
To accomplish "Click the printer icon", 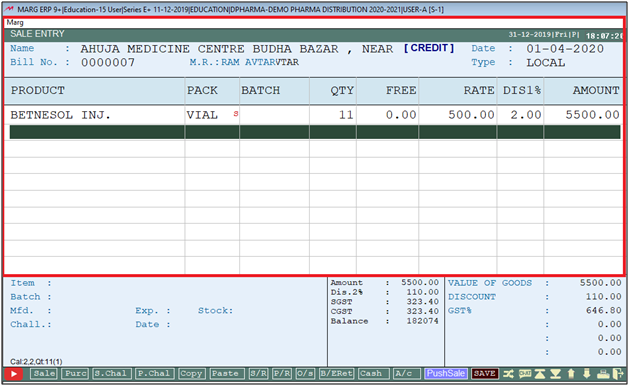I will pyautogui.click(x=603, y=374).
